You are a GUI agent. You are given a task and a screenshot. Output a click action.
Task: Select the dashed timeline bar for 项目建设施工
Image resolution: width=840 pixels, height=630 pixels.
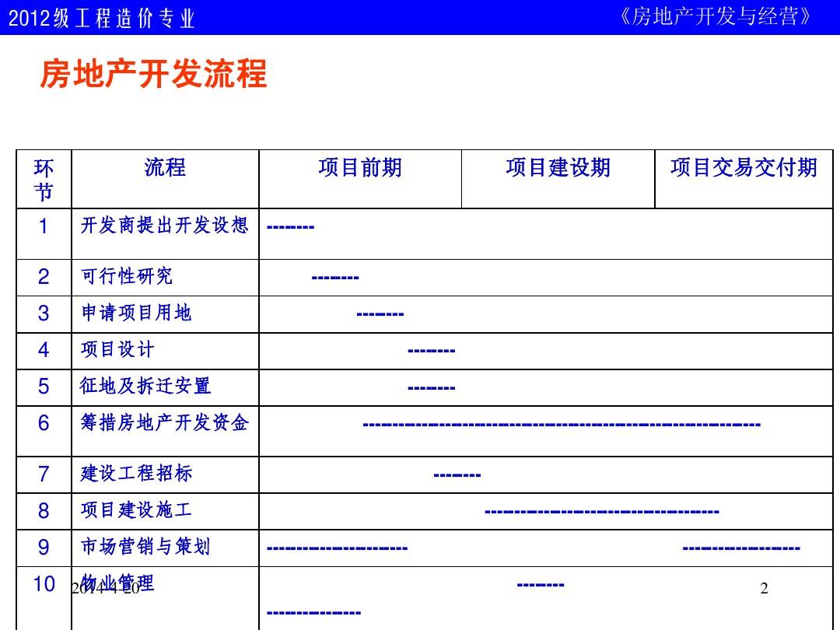click(x=601, y=512)
